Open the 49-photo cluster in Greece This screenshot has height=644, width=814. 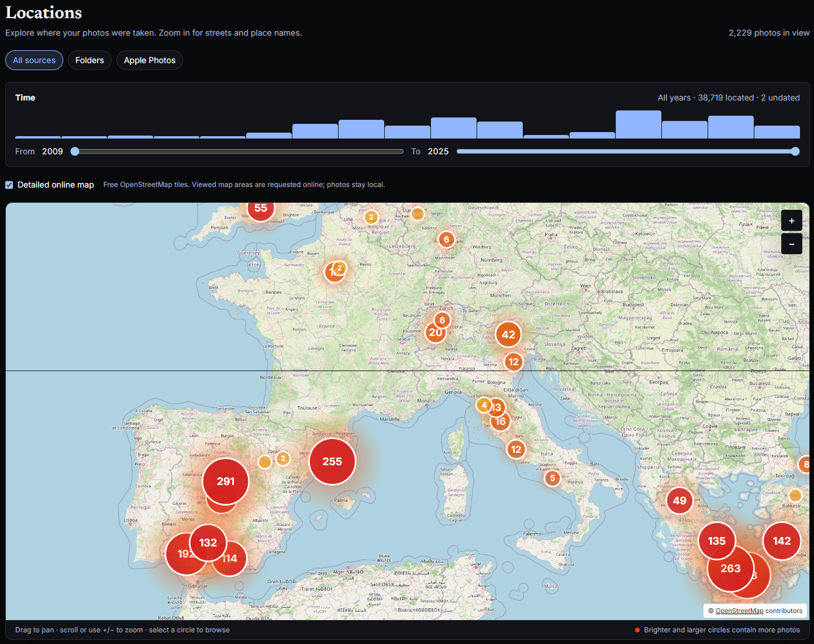click(680, 501)
